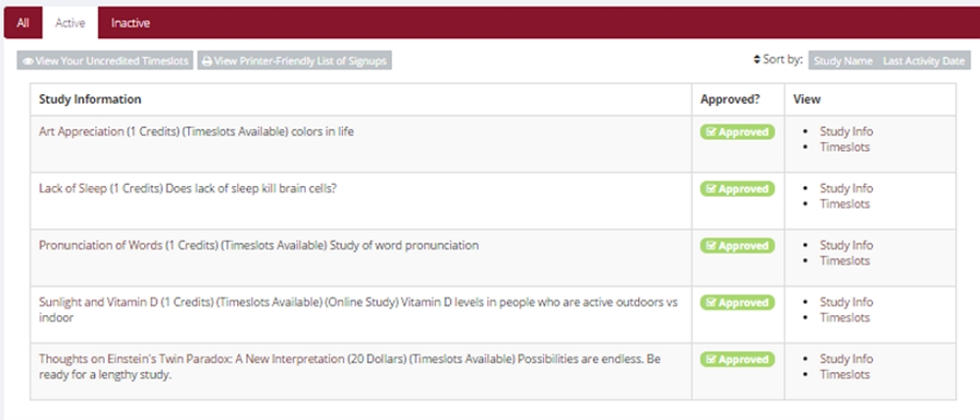Viewport: 980px width, 420px height.
Task: View Timeslots for Einstein's Twin Paradox study
Action: pos(845,374)
